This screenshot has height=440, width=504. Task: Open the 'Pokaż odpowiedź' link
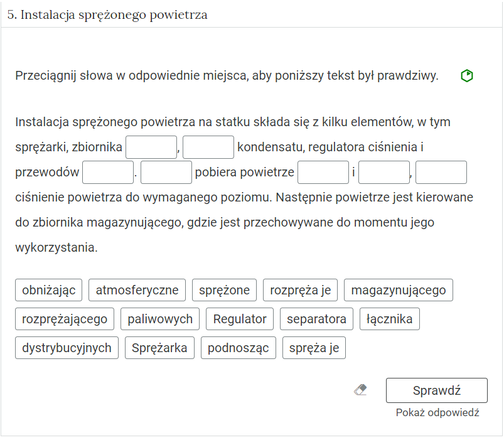(x=437, y=412)
